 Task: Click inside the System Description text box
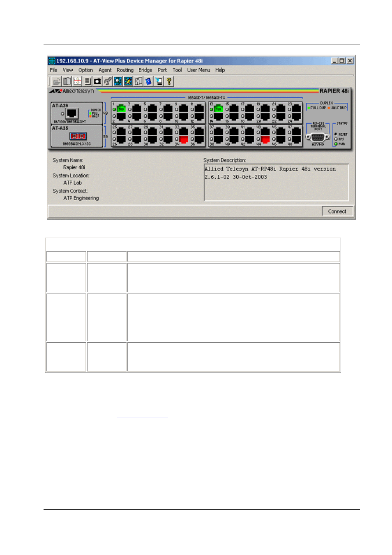click(x=276, y=182)
